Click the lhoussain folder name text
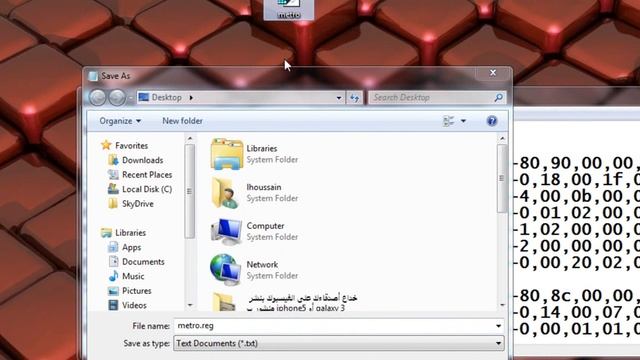Viewport: 640px width, 360px height. tap(264, 187)
